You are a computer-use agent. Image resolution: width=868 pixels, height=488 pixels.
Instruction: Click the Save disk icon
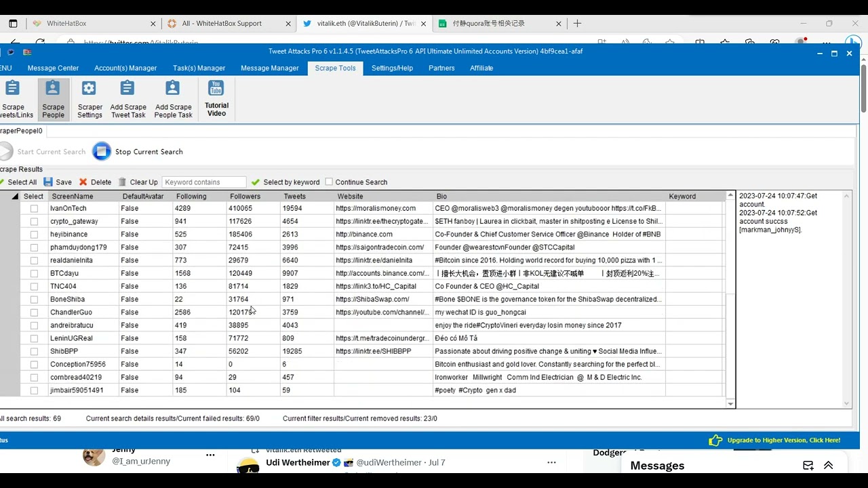point(48,182)
